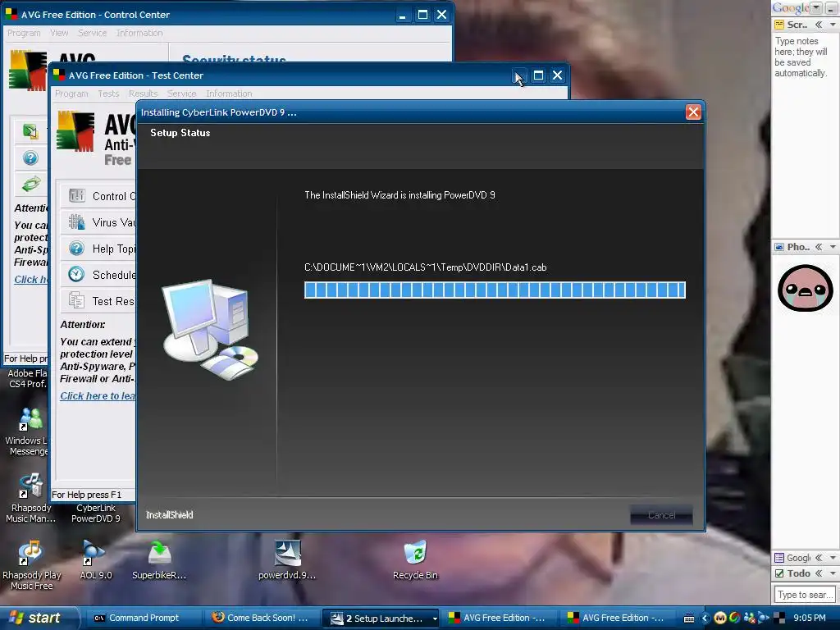Click Help Topics icon in Test Center
Image resolution: width=840 pixels, height=630 pixels.
coord(76,248)
